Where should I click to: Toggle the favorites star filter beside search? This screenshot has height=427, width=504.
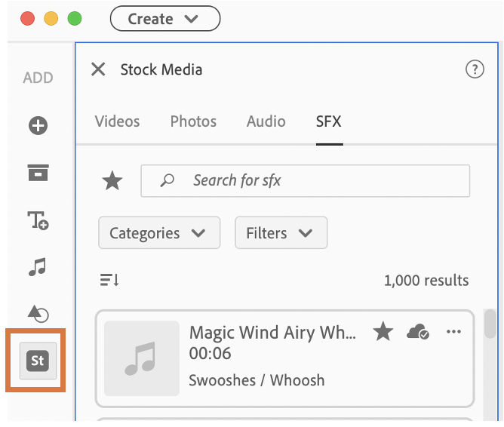[x=112, y=181]
